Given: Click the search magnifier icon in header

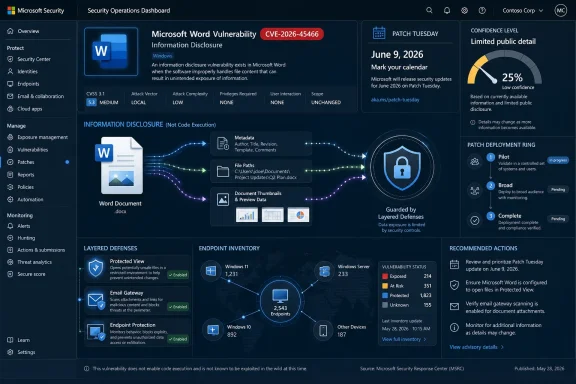Looking at the screenshot, I should 429,10.
